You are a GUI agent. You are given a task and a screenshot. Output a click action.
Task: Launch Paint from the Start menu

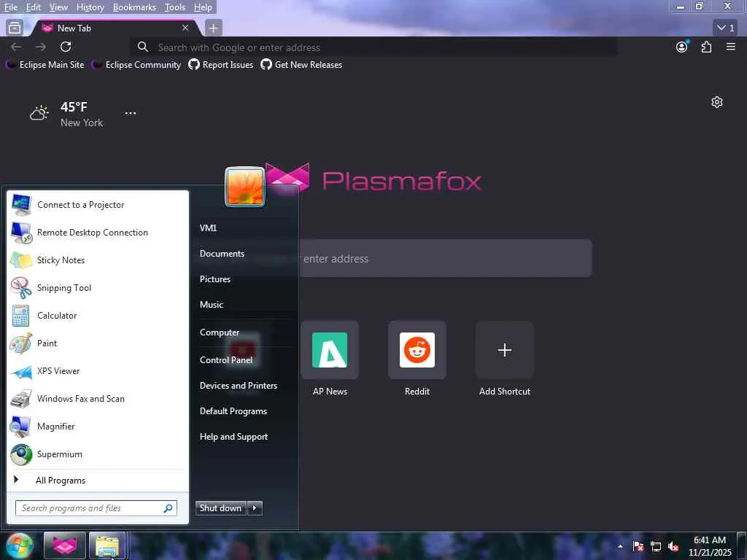98,343
